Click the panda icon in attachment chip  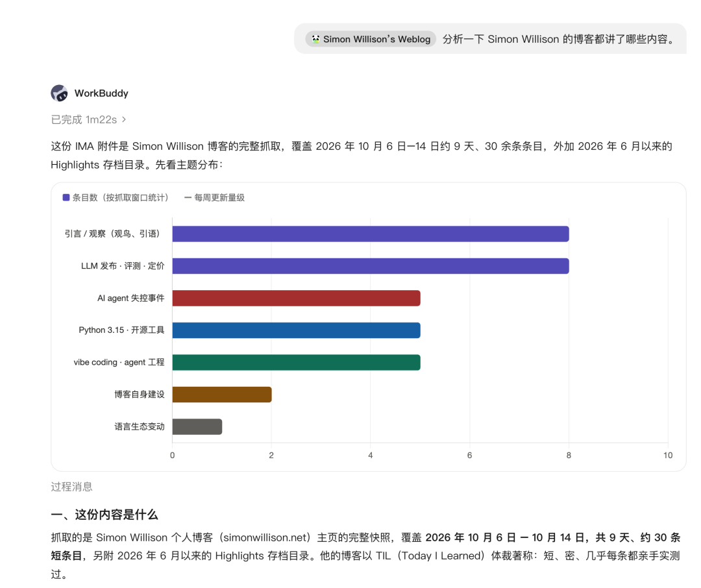click(315, 39)
